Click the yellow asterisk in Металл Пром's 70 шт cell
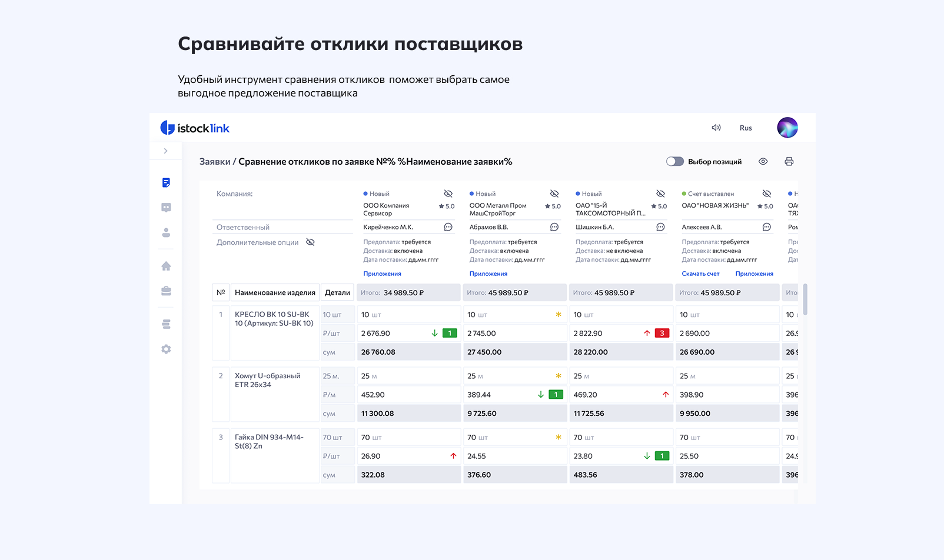Image resolution: width=944 pixels, height=560 pixels. tap(559, 437)
